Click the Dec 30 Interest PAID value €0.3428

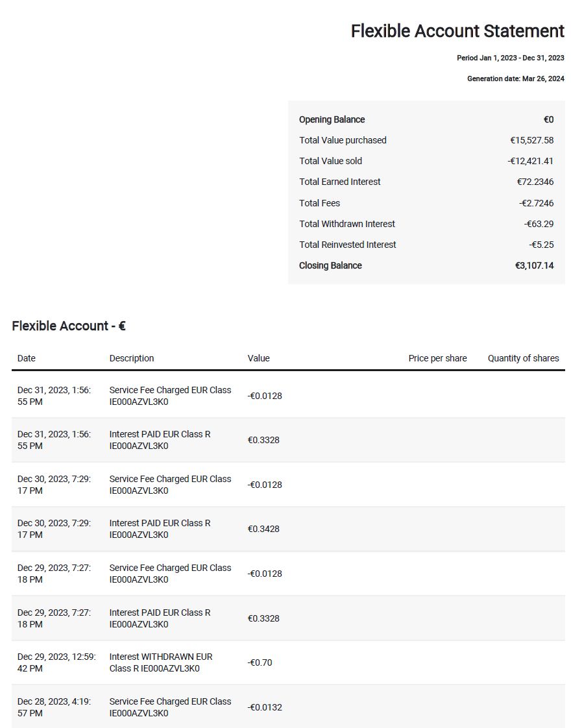pyautogui.click(x=263, y=529)
